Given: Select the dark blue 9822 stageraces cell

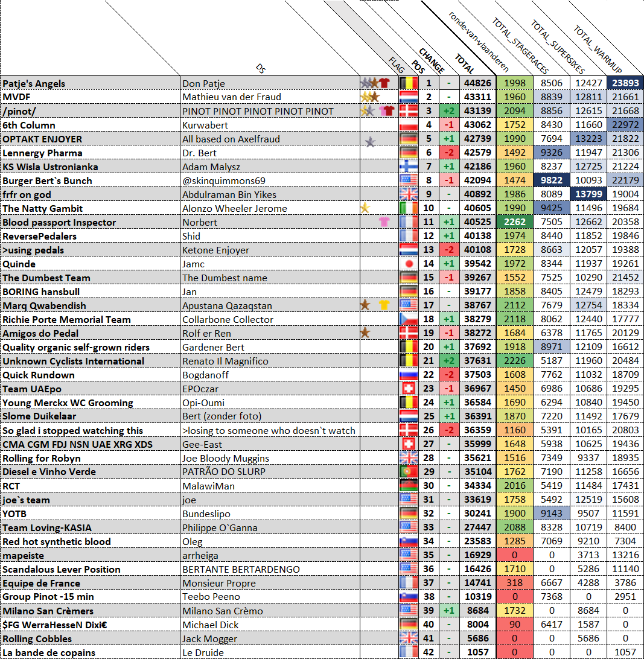Looking at the screenshot, I should pos(552,180).
